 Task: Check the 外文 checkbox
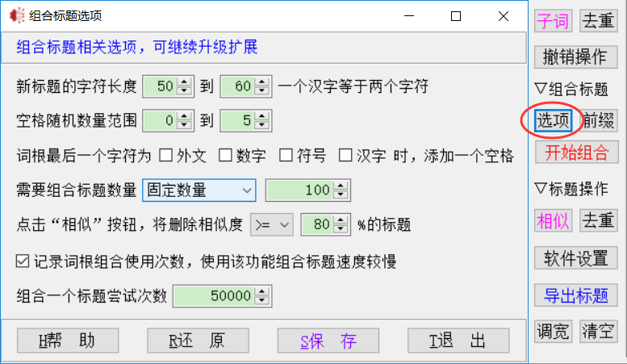(x=166, y=155)
